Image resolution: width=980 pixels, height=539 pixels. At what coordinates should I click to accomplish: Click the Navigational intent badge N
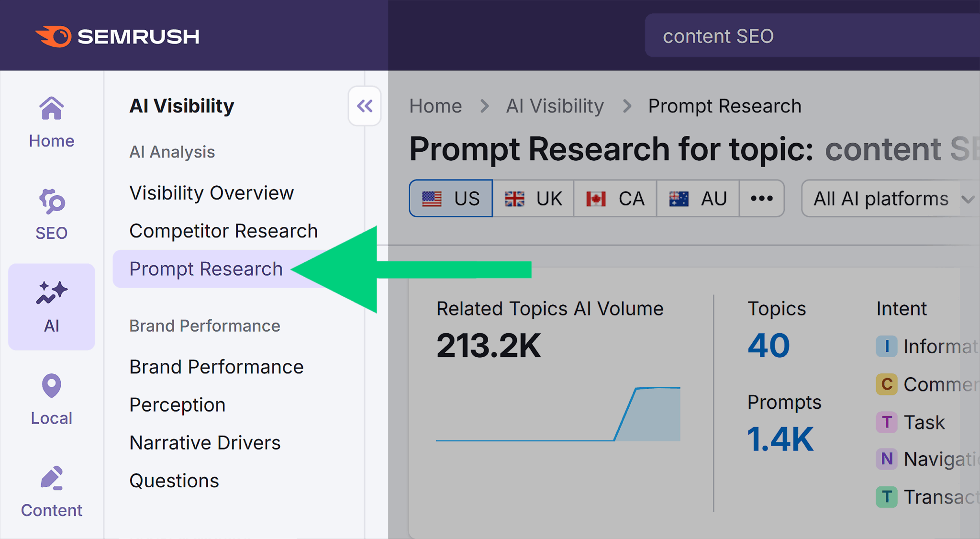(886, 459)
